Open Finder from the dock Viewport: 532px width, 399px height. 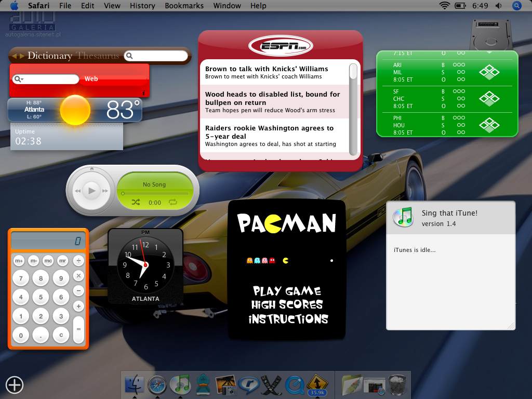[x=135, y=385]
